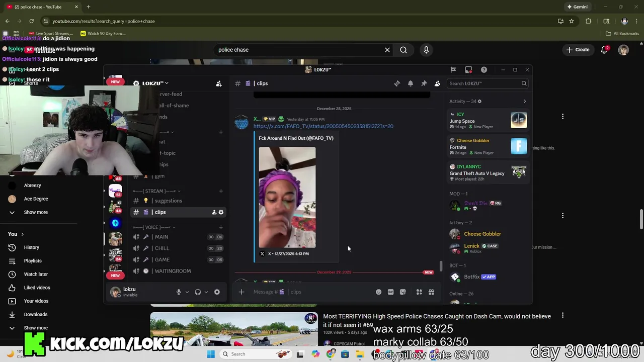Open DYLANNYC Grand Theft Auto V activity card
Viewport: 644px width, 362px height.
click(488, 172)
